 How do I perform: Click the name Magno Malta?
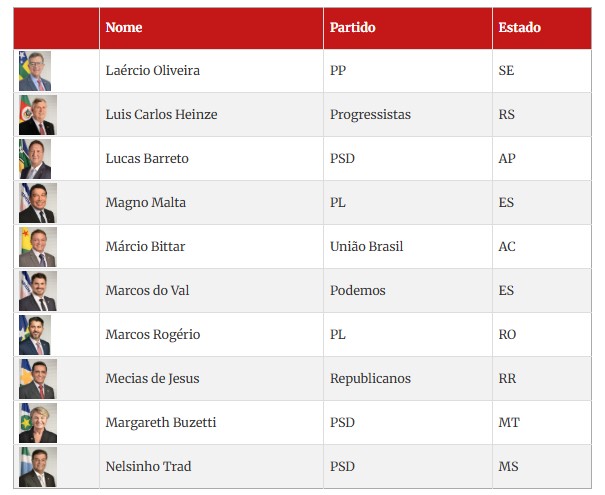145,203
